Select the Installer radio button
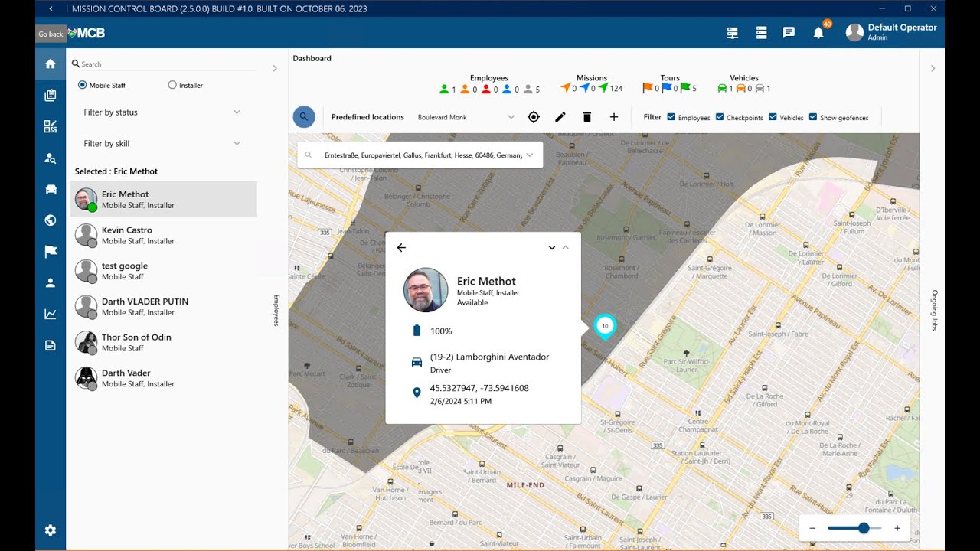 point(172,85)
